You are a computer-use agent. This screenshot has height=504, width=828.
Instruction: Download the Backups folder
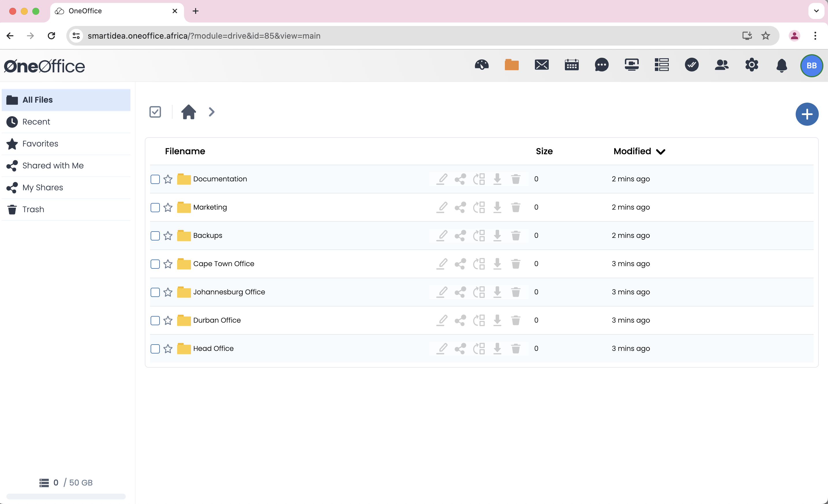[x=497, y=235]
